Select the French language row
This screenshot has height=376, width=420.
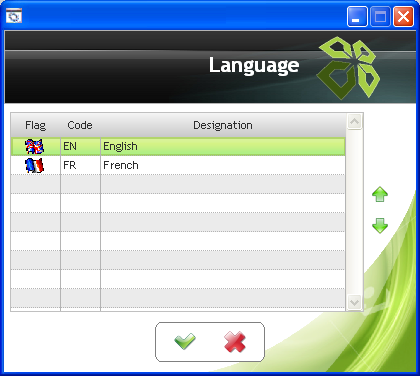(x=178, y=165)
